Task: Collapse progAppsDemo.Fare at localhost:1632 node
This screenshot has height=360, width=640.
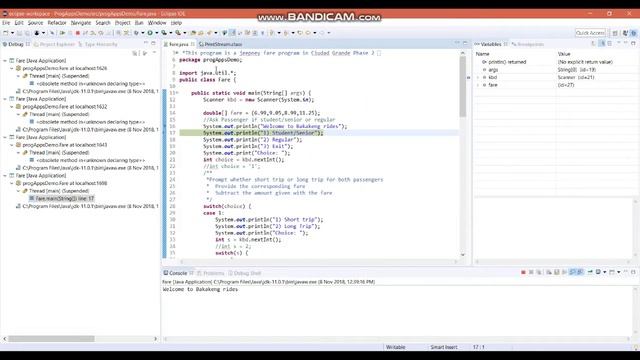Action: [x=11, y=107]
